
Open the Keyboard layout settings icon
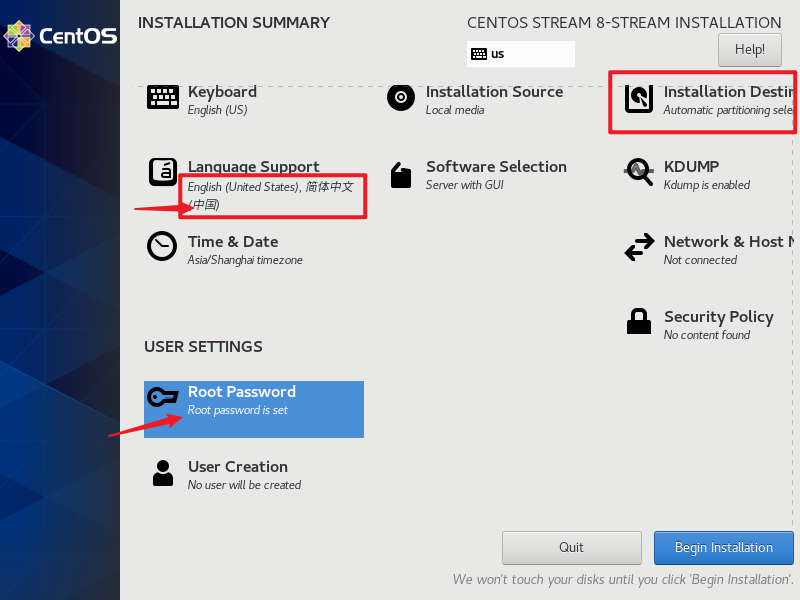[162, 97]
